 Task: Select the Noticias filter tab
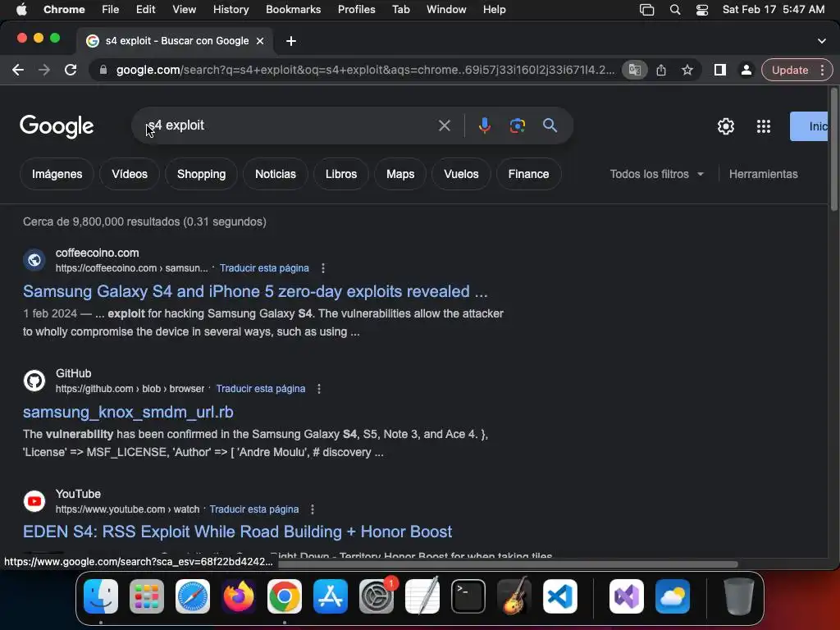tap(276, 174)
